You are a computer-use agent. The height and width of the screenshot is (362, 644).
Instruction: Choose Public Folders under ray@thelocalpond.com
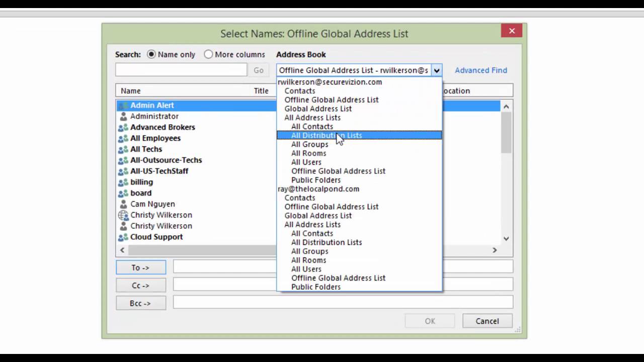(315, 287)
